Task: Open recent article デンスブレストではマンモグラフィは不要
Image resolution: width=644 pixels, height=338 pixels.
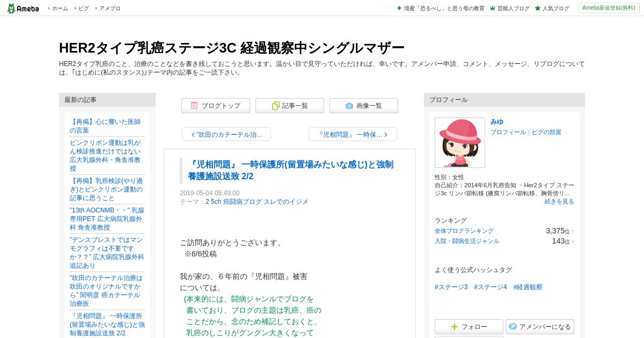Action: (107, 253)
